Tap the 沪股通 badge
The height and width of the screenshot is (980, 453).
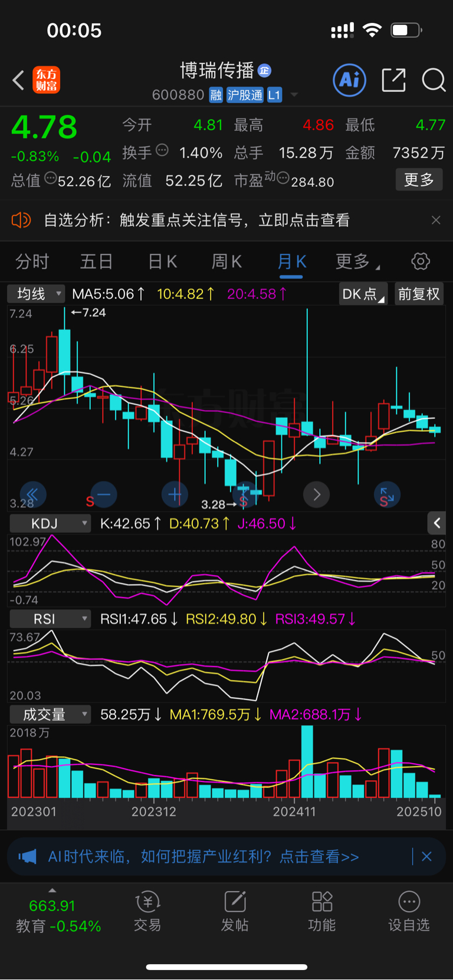(x=245, y=95)
